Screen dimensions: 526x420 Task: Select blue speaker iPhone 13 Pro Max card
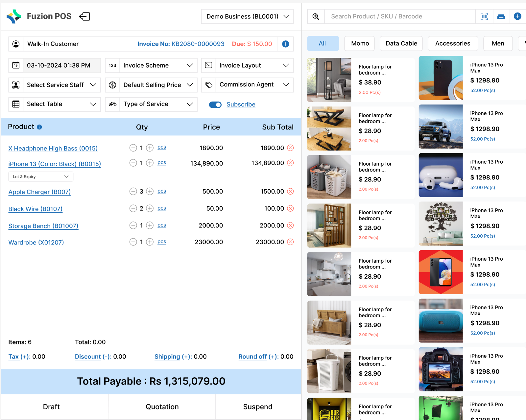click(x=472, y=321)
